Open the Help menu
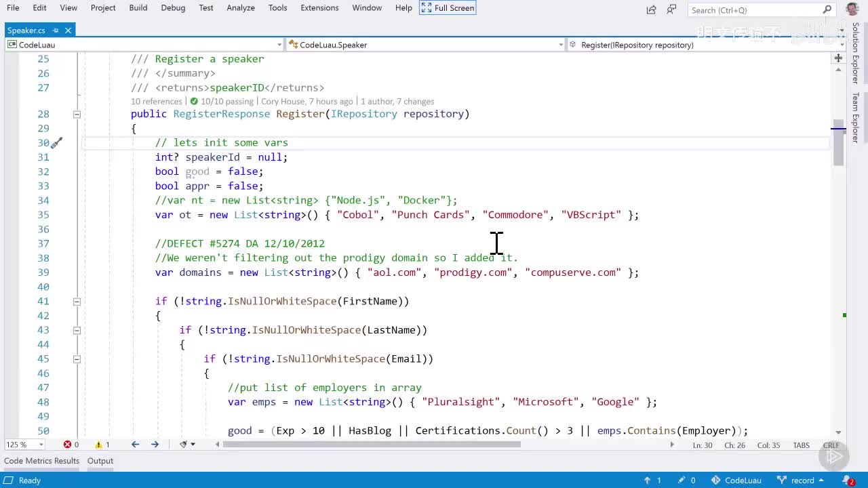This screenshot has width=868, height=488. pyautogui.click(x=403, y=7)
